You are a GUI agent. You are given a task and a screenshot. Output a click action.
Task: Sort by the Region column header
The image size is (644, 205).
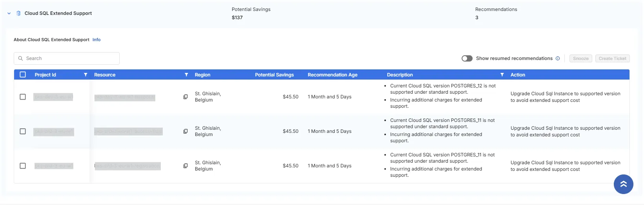point(202,75)
